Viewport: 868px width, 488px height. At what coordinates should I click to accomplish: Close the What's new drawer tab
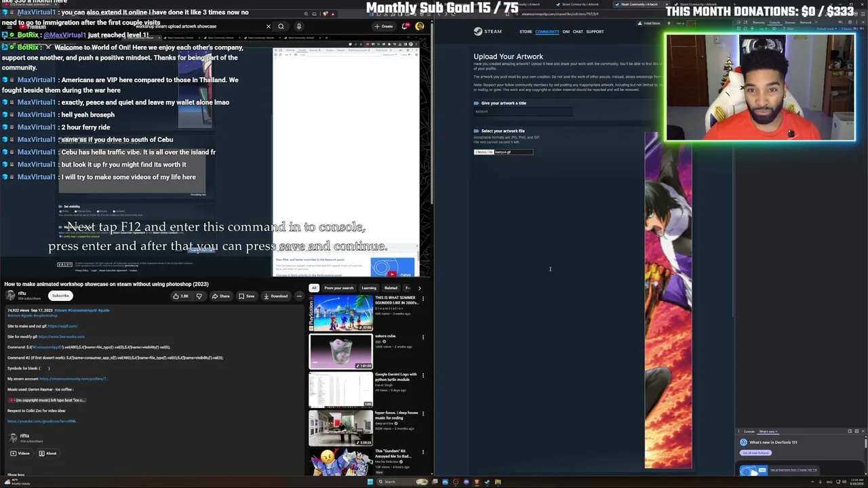(776, 432)
